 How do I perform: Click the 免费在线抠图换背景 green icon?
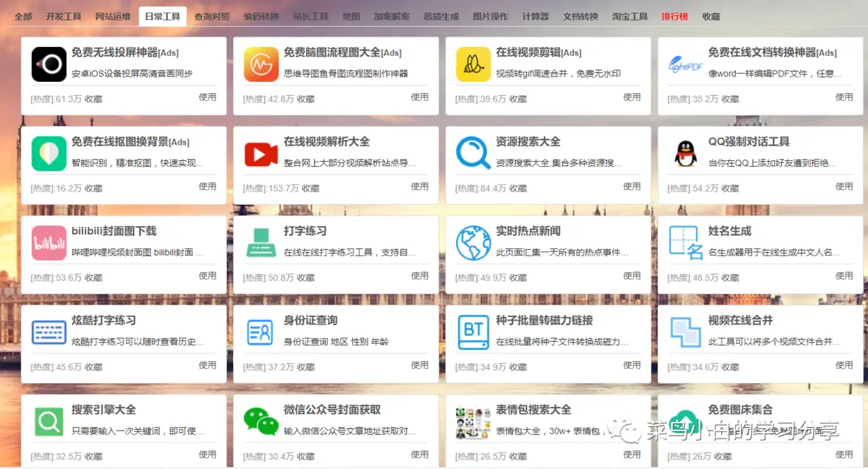pyautogui.click(x=49, y=154)
